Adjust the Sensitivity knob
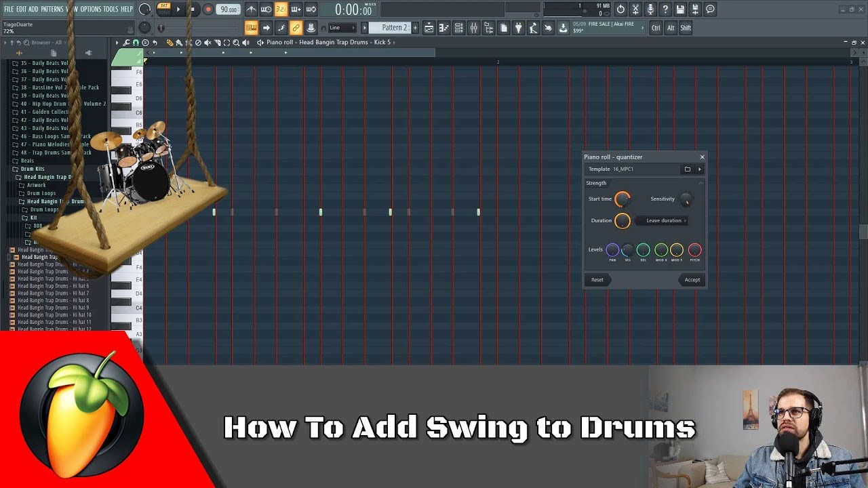This screenshot has height=488, width=868. click(686, 199)
